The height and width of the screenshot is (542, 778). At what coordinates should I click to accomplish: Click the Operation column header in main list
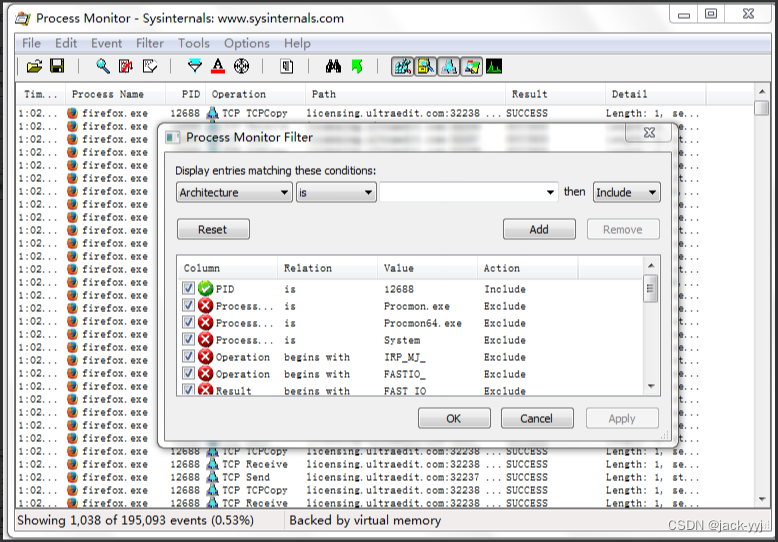click(256, 94)
